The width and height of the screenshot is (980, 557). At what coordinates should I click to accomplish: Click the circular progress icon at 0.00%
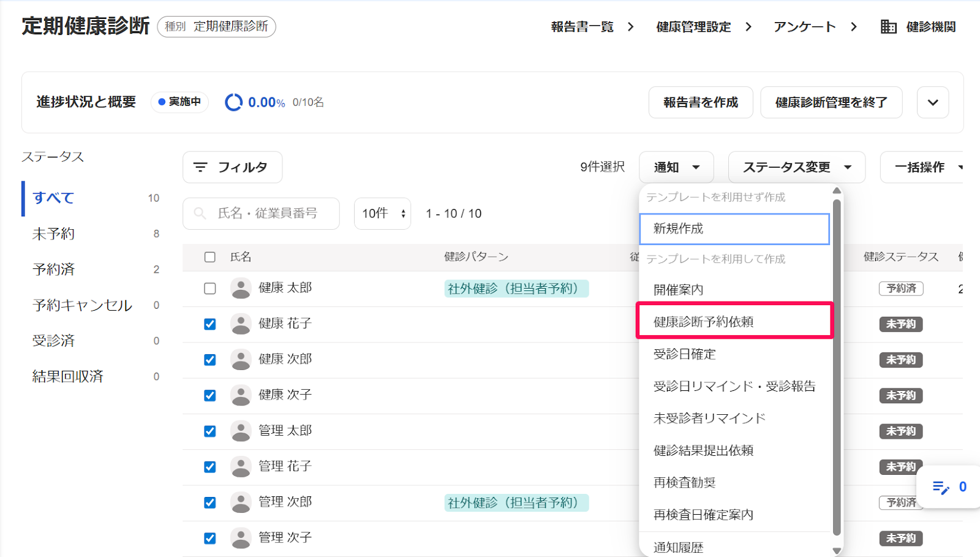click(233, 102)
